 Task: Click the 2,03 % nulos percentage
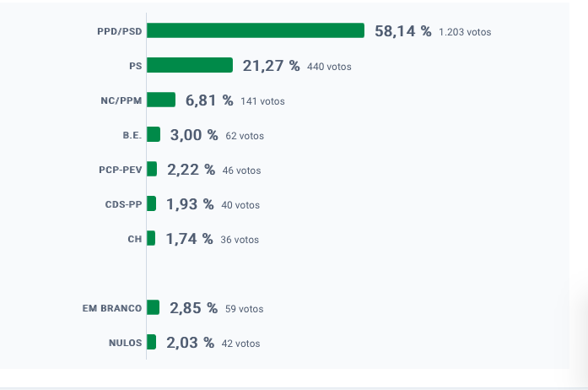coord(190,343)
